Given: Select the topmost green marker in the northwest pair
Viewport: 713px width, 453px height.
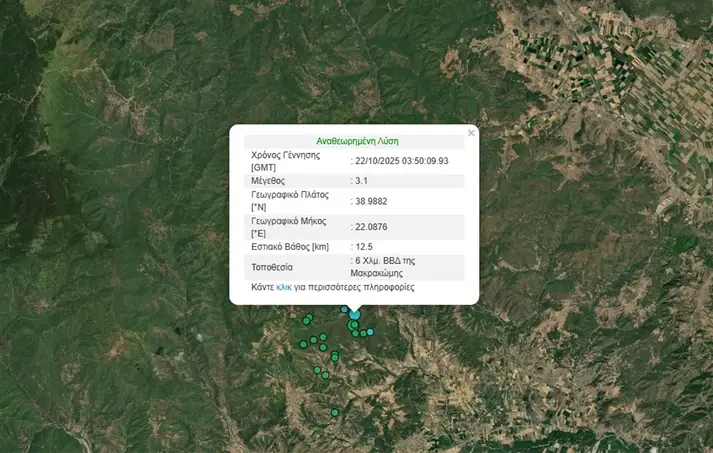Looking at the screenshot, I should tap(310, 317).
